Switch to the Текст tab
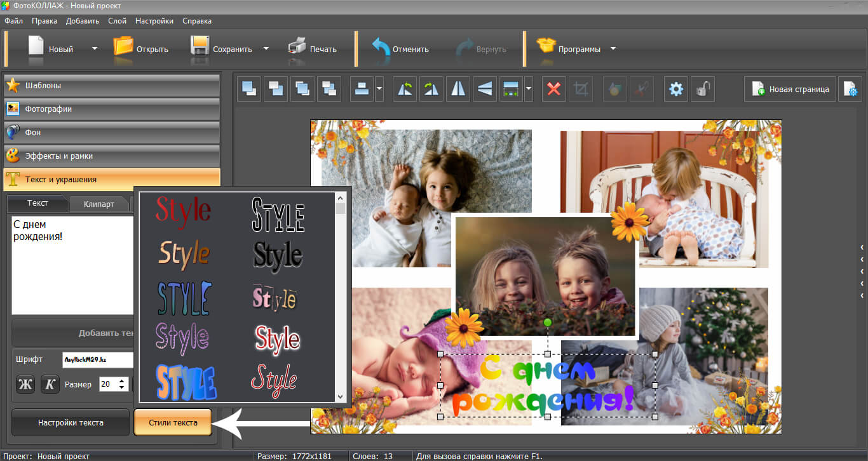868x461 pixels. coord(37,203)
